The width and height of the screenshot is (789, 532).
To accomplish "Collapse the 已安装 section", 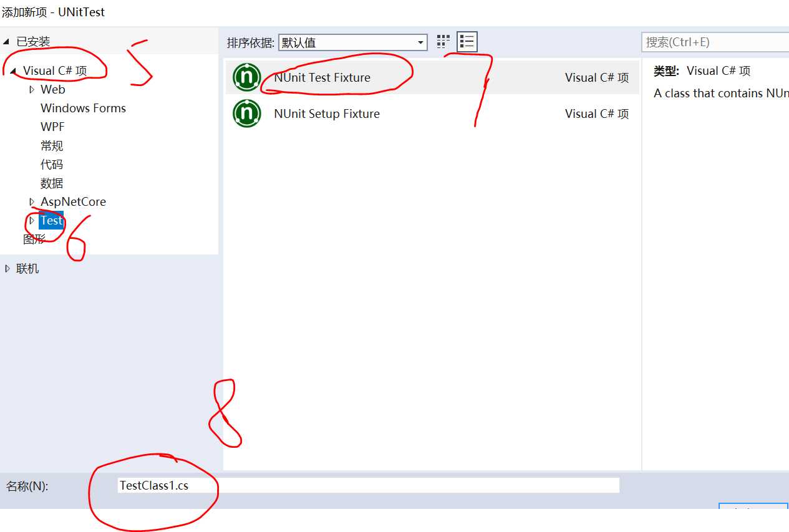I will coord(7,42).
